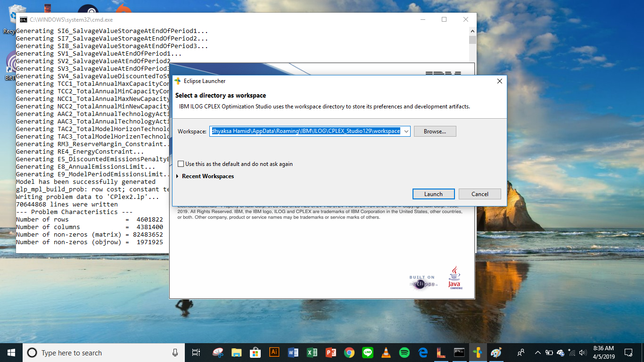Image resolution: width=644 pixels, height=362 pixels.
Task: Click the '--- Problem Characteristics ---' line
Action: point(74,212)
